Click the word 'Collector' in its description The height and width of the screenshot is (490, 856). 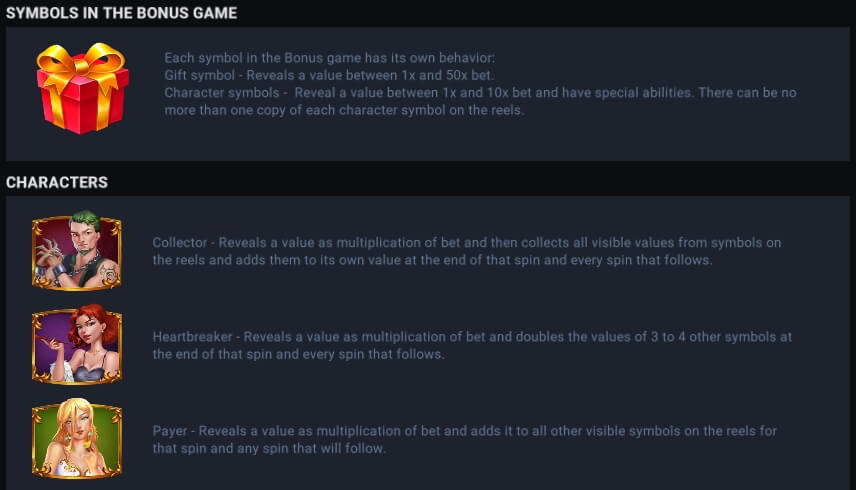[x=180, y=243]
